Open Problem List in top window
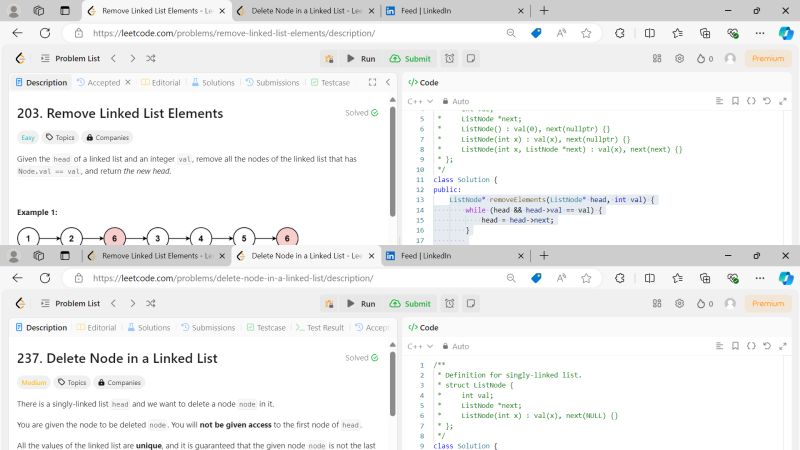Image resolution: width=800 pixels, height=450 pixels. (70, 59)
